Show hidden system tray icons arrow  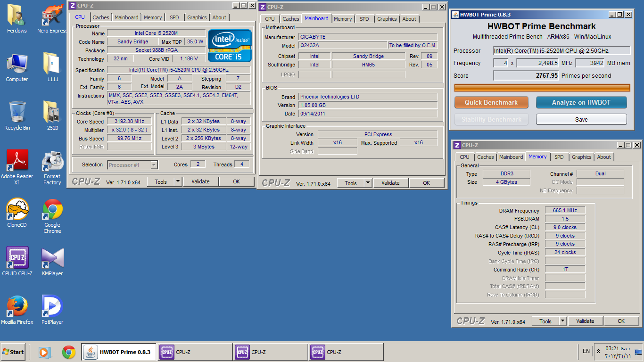[599, 352]
